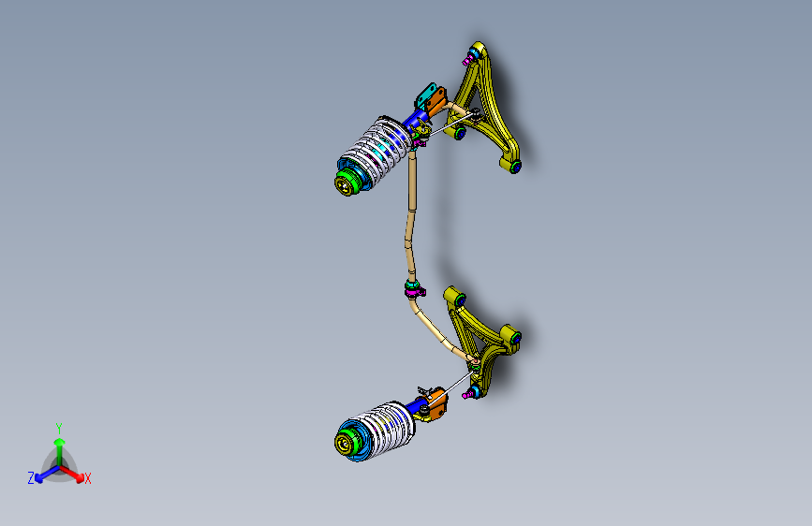Select the ball joint at the top of the upper arm
812x526 pixels.
(x=472, y=56)
